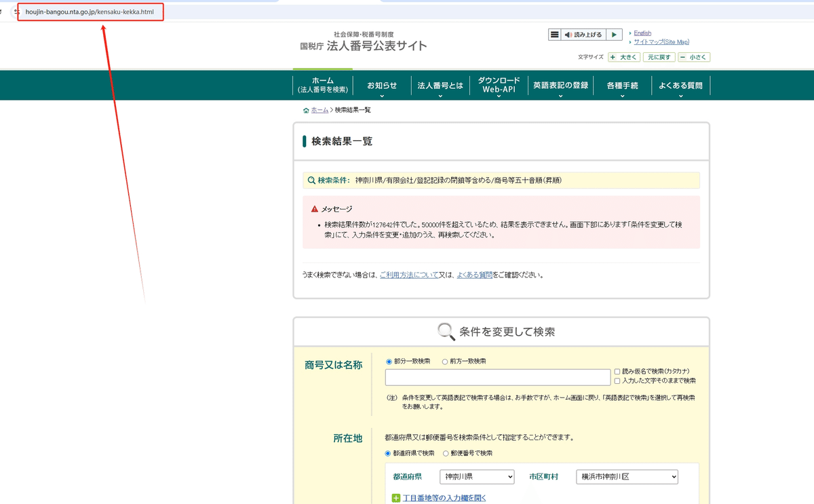
Task: Enable 読み仮名で検索(カタカナ) checkbox
Action: [x=617, y=372]
